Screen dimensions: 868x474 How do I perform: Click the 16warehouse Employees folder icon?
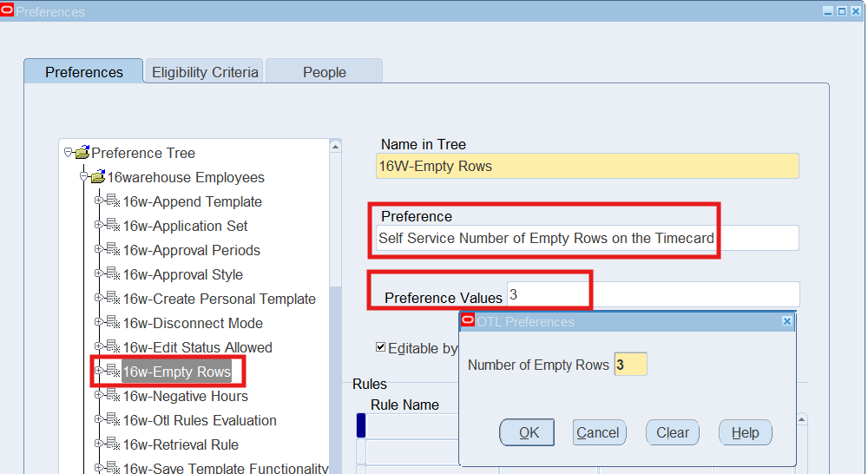pos(97,177)
